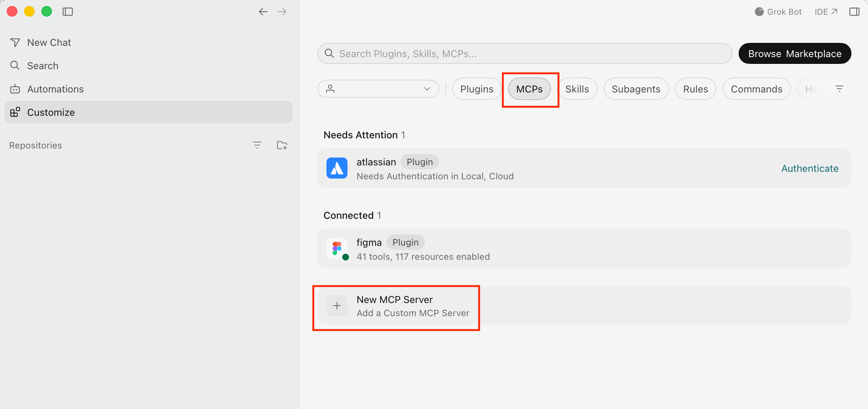This screenshot has height=409, width=868.
Task: Toggle the left sidebar panel icon
Action: click(68, 12)
